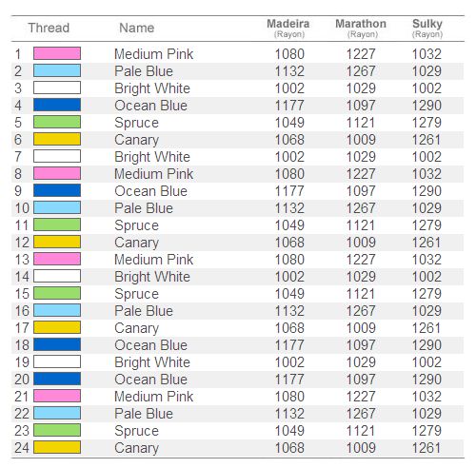Pick the Ocean Blue swatch in row 4
Screen dimensions: 476x468
pyautogui.click(x=57, y=105)
